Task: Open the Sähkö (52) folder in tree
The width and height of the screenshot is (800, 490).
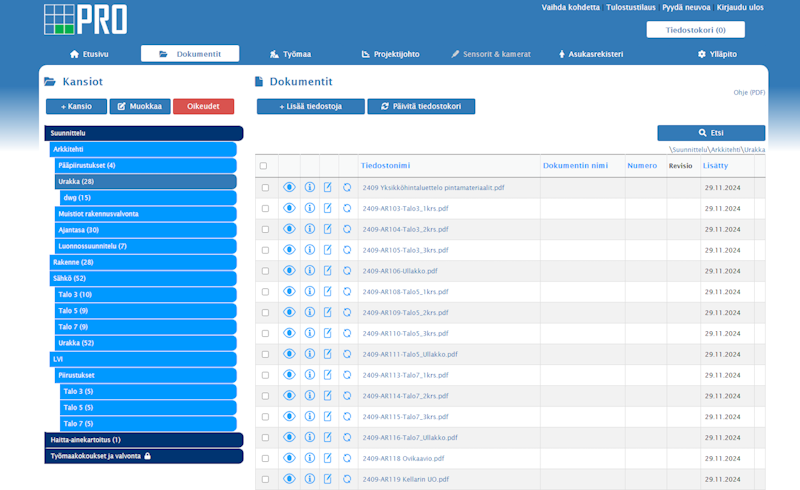Action: tap(69, 278)
